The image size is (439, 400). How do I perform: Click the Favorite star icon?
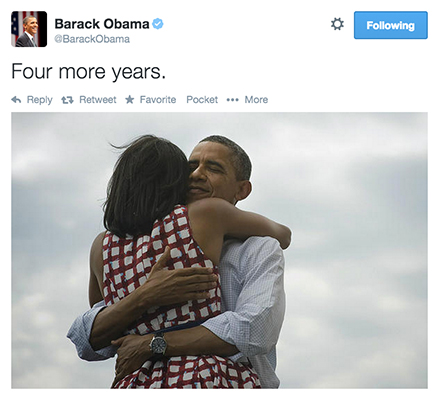coord(130,99)
